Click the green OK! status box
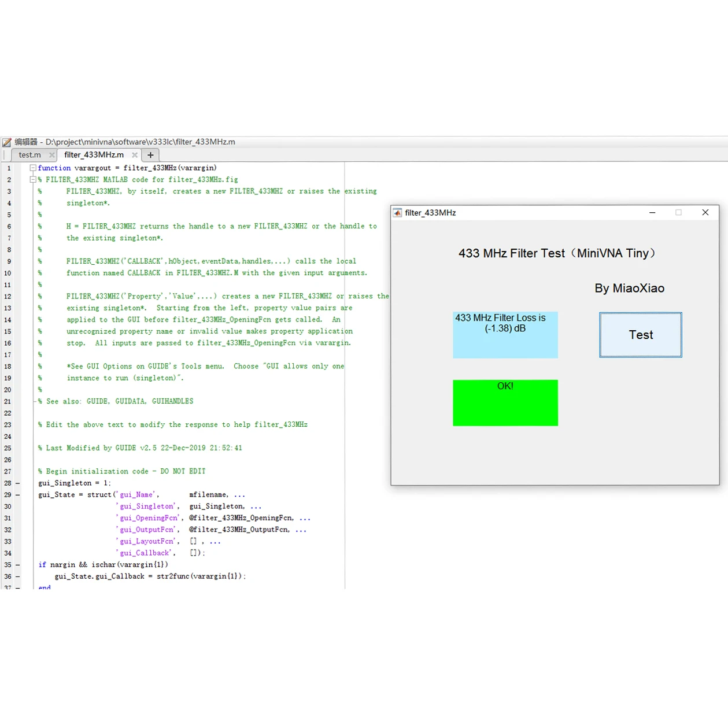Image resolution: width=728 pixels, height=728 pixels. (505, 403)
